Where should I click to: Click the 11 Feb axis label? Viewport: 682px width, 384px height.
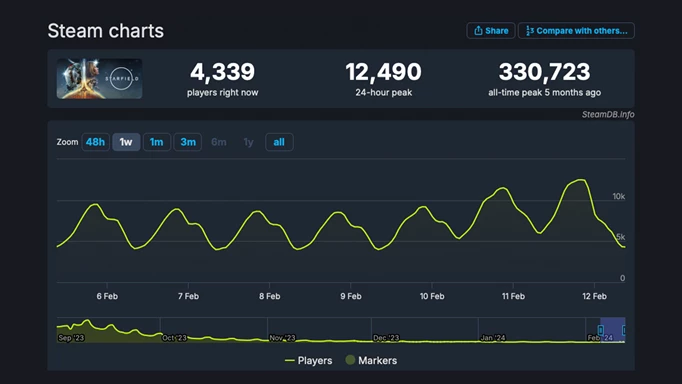pos(513,296)
